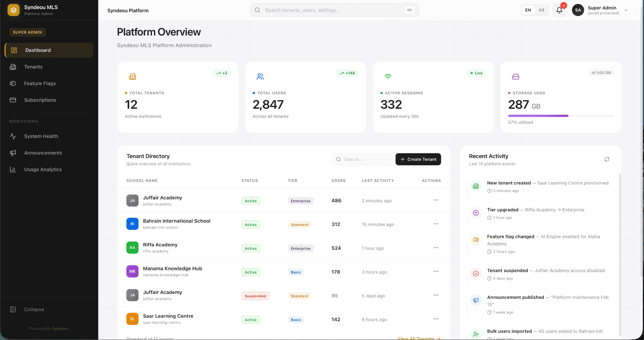This screenshot has height=340, width=644.
Task: Open actions menu for Riffa Academy
Action: pyautogui.click(x=436, y=248)
